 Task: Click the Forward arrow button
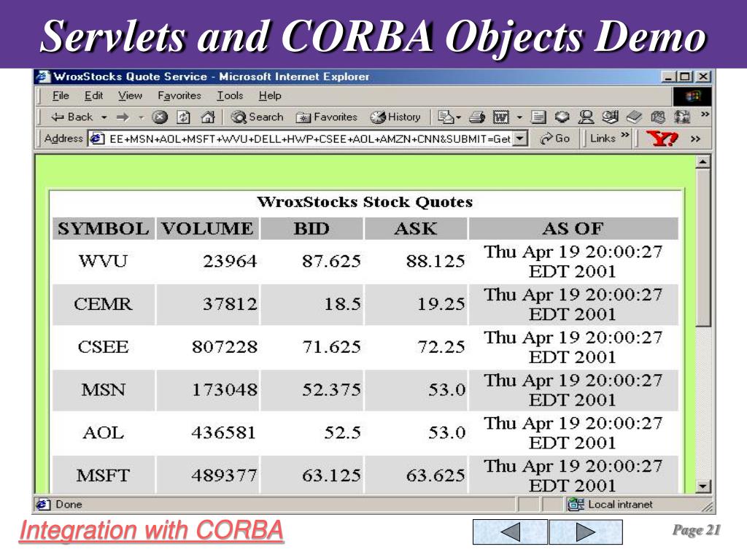coord(123,117)
